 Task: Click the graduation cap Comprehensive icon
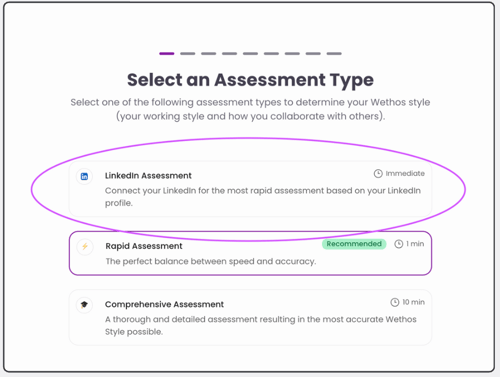pyautogui.click(x=84, y=304)
